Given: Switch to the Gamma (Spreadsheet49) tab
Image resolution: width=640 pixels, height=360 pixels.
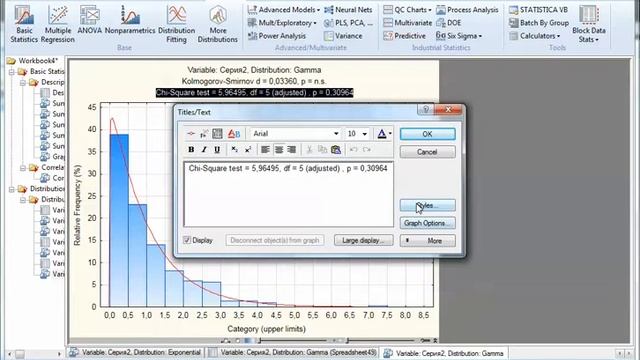Looking at the screenshot, I should click(x=292, y=353).
